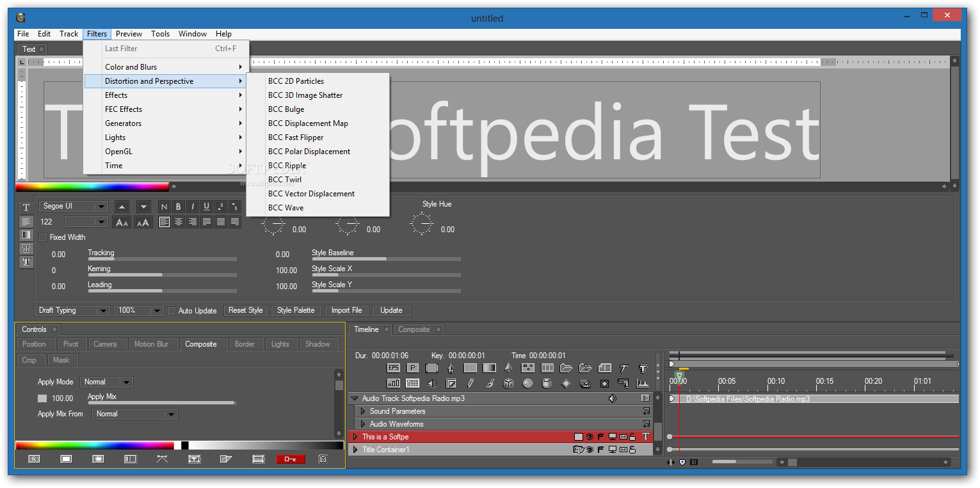Image resolution: width=980 pixels, height=488 pixels.
Task: Click the boxed P icon in the Timeline toolbar
Action: (x=413, y=368)
